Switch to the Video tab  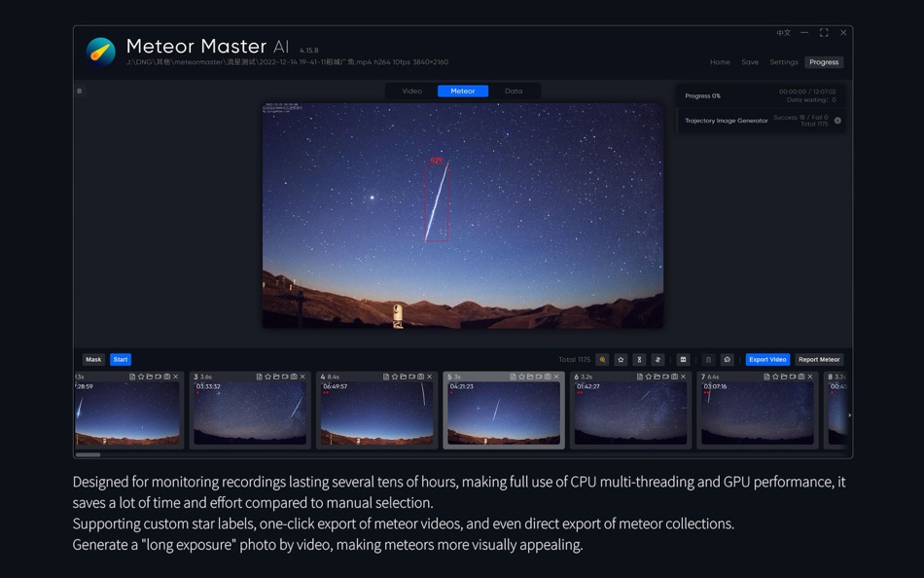(x=411, y=90)
